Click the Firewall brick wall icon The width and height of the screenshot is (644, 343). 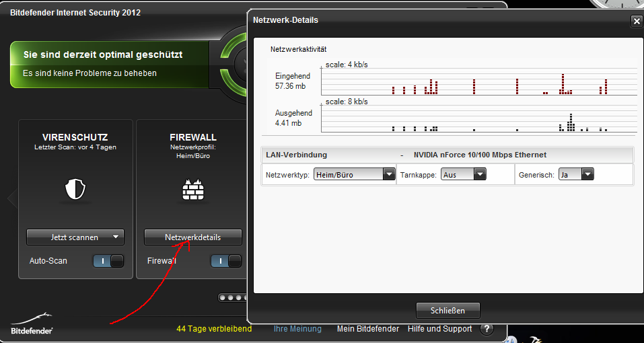click(193, 190)
